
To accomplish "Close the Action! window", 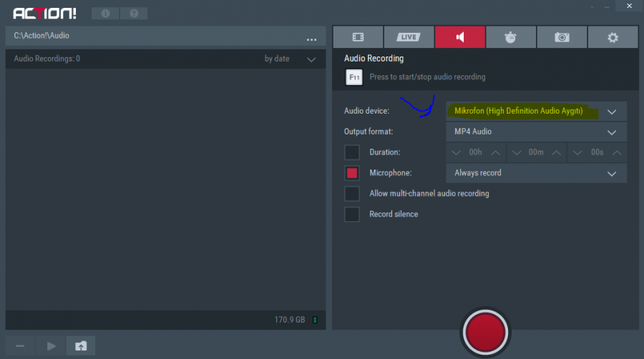I will pos(629,6).
